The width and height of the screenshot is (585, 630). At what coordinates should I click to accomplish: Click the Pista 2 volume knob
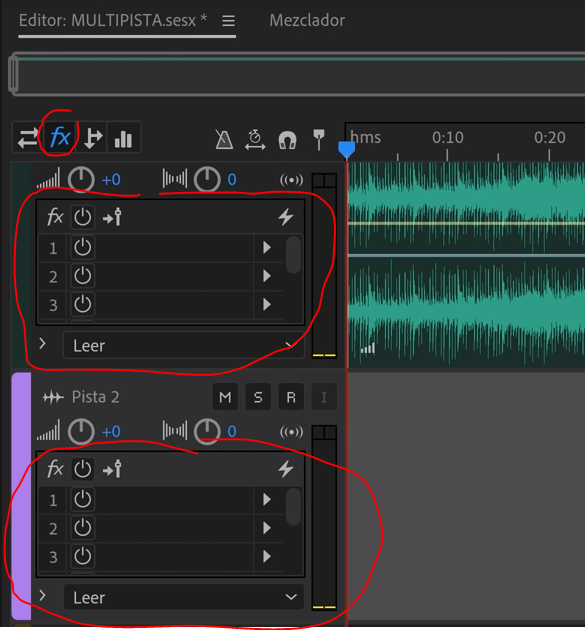81,431
